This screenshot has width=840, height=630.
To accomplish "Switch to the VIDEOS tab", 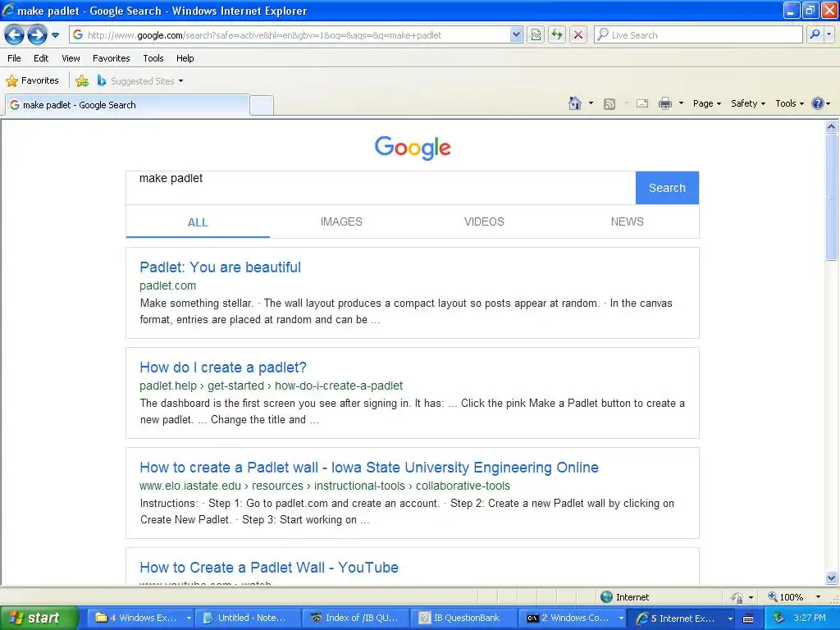I will 484,221.
